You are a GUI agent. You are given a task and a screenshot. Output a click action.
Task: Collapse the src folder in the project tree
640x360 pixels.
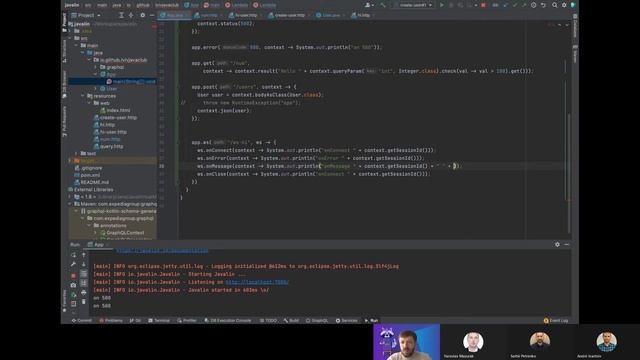point(70,38)
